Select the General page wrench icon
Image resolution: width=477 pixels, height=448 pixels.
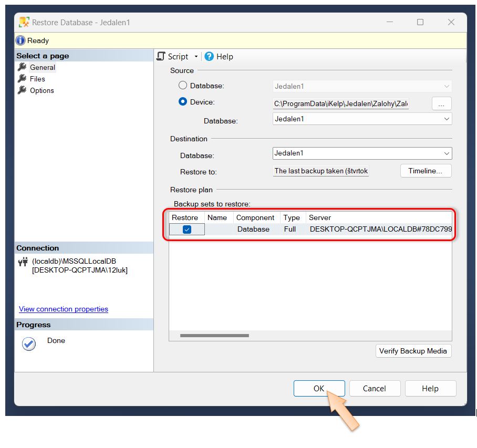click(x=22, y=67)
